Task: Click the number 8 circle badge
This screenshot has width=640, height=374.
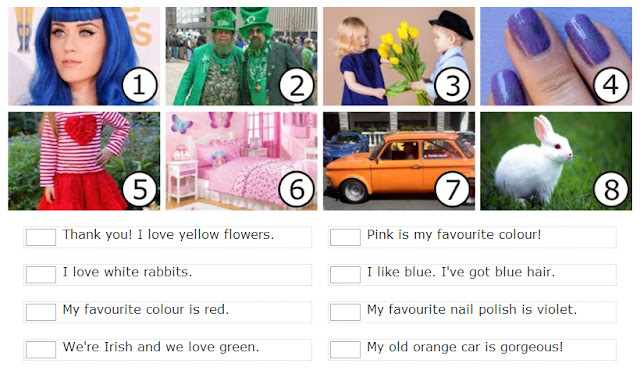Action: click(x=611, y=189)
